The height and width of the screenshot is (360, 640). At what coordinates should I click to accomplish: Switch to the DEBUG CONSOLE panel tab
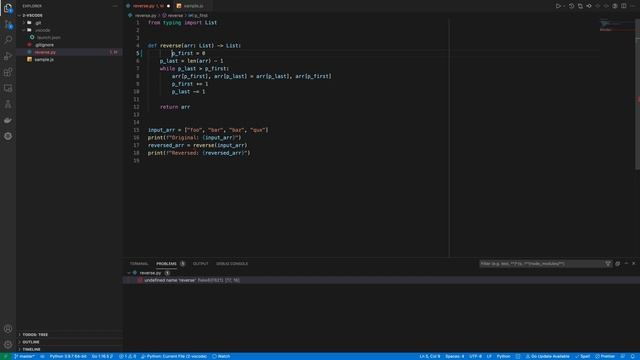point(232,264)
